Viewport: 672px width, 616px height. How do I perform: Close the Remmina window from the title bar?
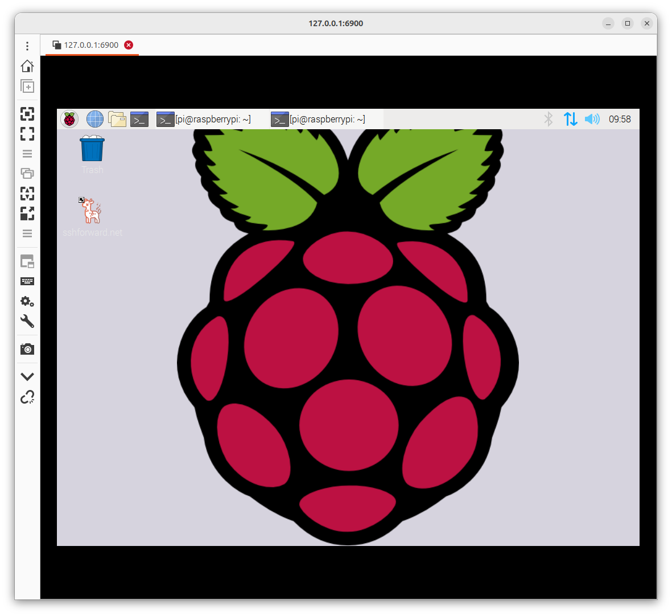point(647,23)
